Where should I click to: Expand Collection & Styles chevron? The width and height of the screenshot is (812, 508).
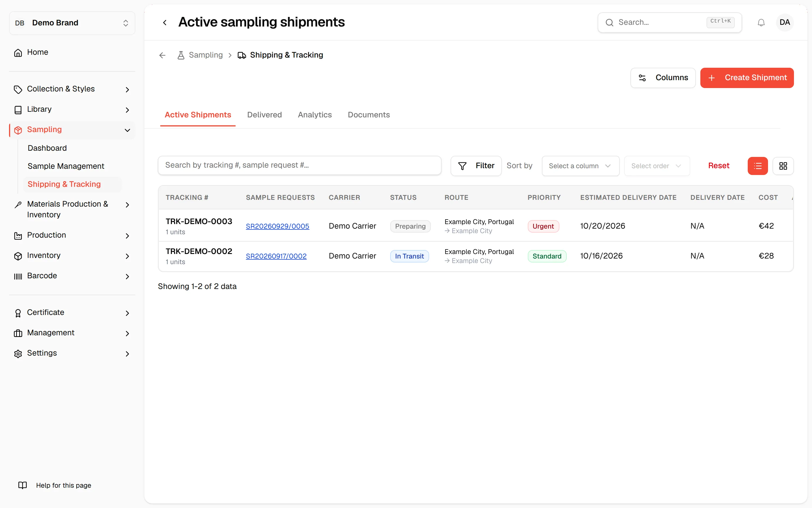(127, 89)
